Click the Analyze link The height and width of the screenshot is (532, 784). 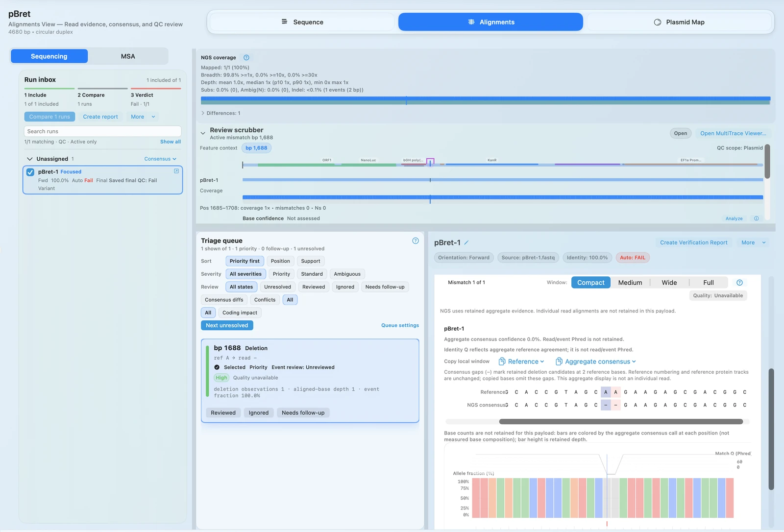[x=734, y=218]
